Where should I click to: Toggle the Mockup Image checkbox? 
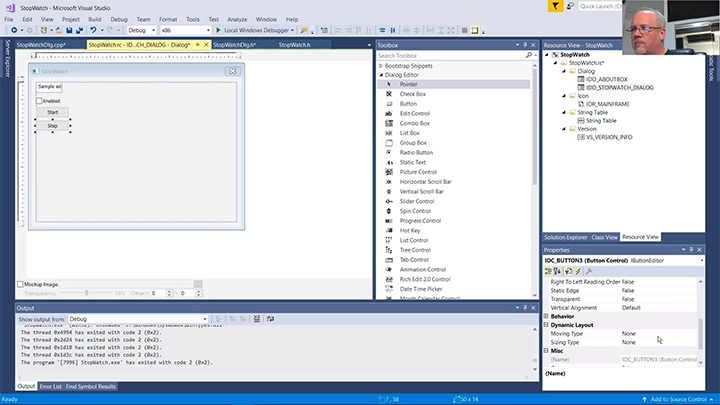click(20, 284)
